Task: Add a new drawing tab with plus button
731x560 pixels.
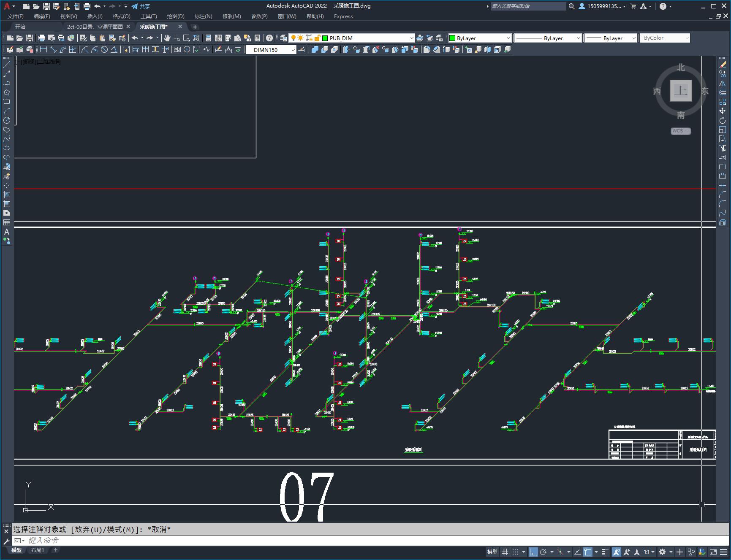Action: [x=195, y=27]
